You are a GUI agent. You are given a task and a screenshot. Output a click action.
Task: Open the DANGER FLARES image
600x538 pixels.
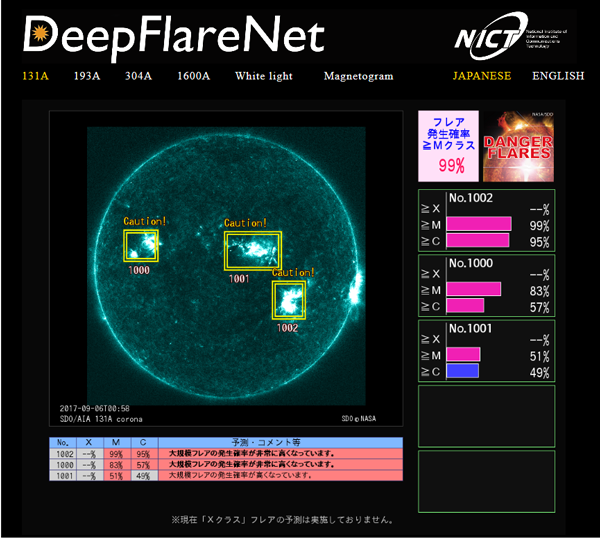click(x=518, y=147)
